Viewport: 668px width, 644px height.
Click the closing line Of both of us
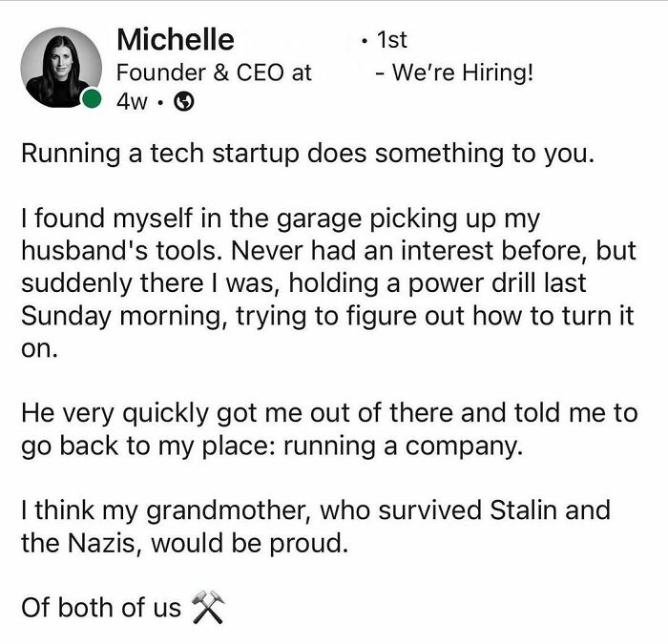101,608
